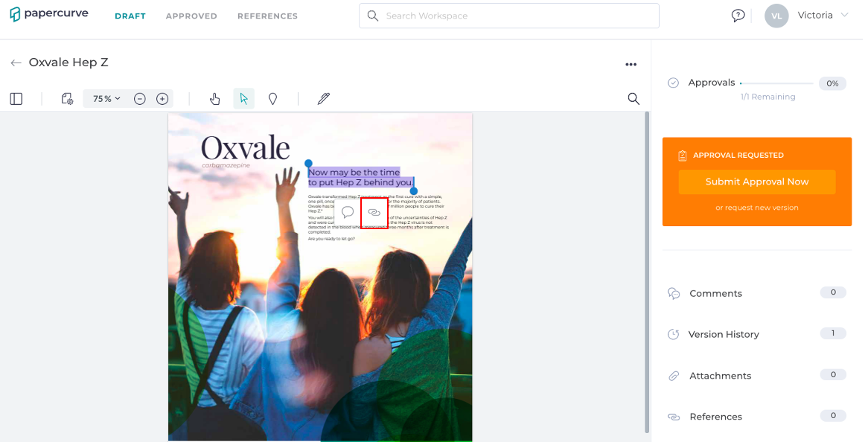Click the approvals progress bar
The height and width of the screenshot is (442, 868).
coord(776,83)
